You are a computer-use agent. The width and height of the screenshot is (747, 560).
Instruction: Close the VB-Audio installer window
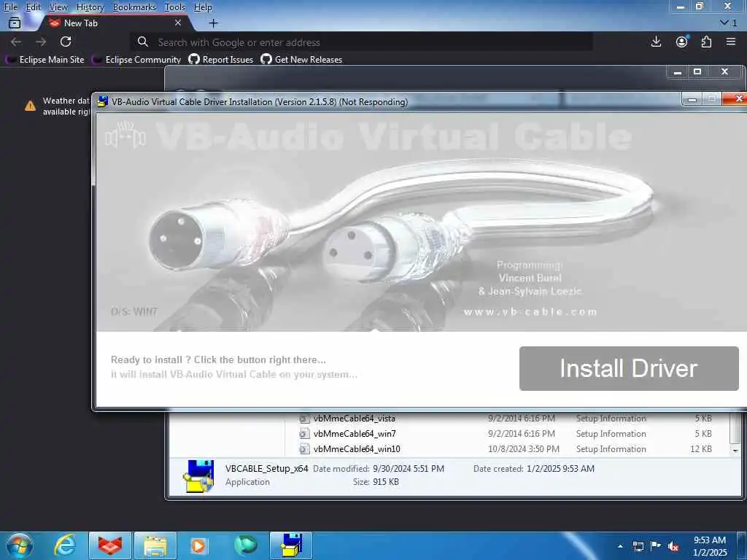coord(735,98)
